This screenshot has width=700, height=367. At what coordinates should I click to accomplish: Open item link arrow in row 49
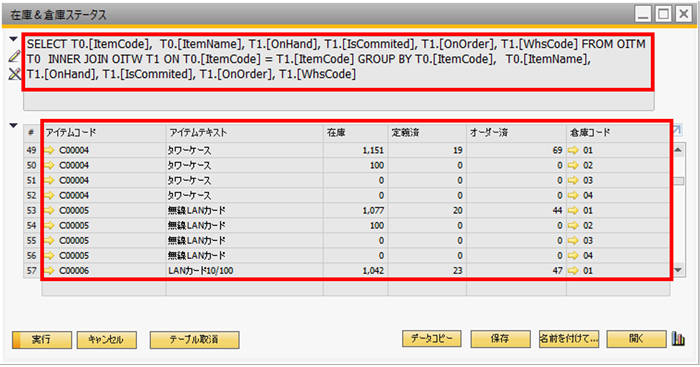(50, 150)
